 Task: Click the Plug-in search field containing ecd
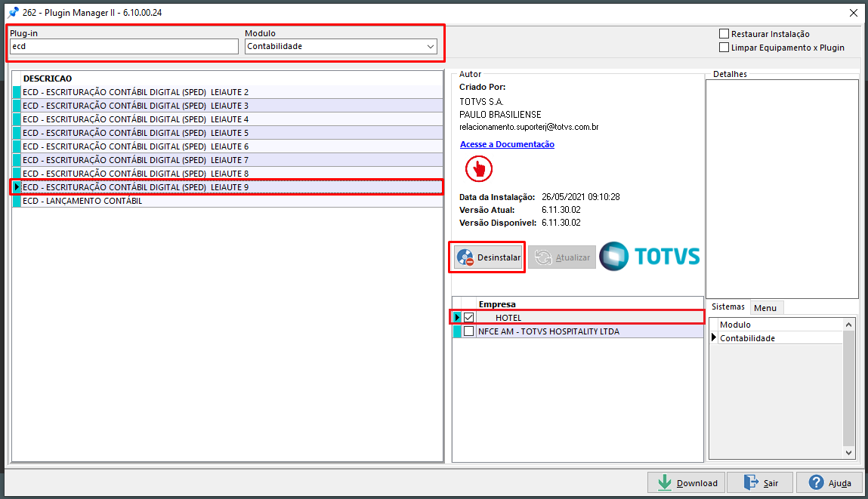124,47
